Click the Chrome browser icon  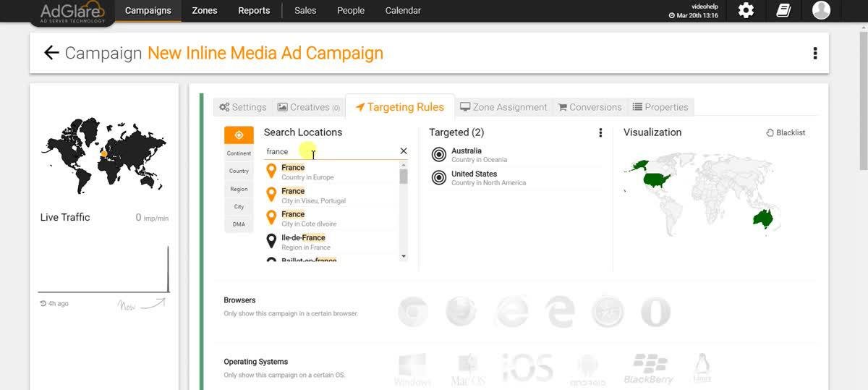413,312
